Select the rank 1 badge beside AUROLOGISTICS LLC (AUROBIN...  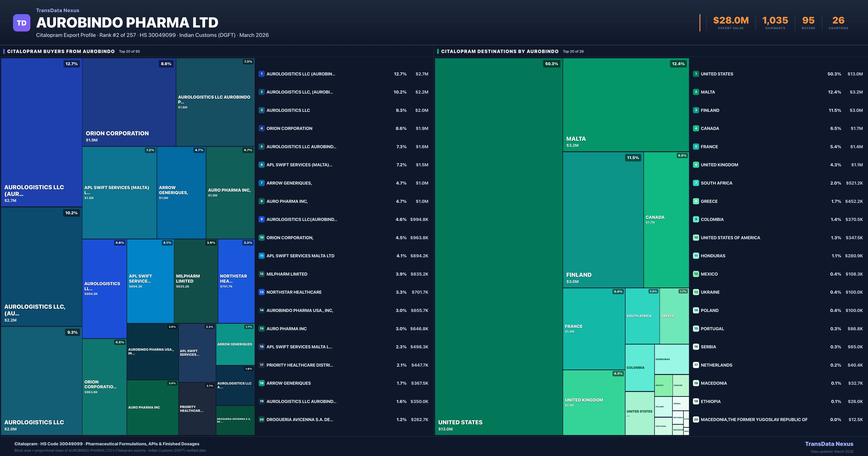[262, 73]
